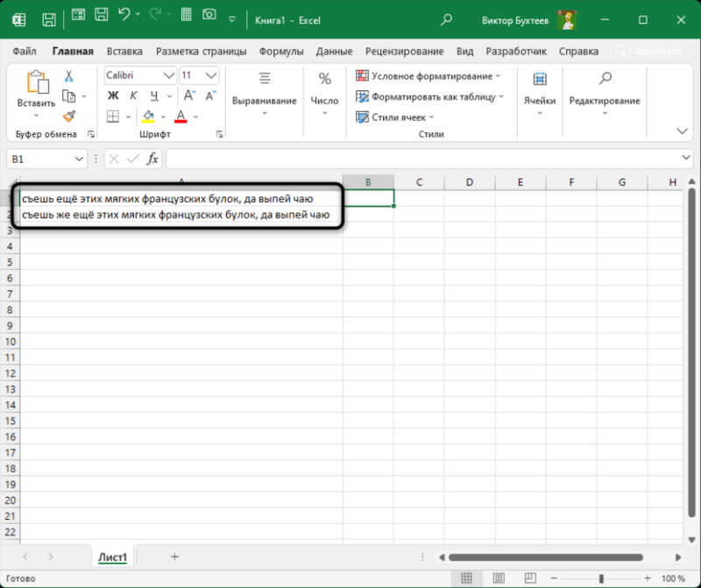Open the Файл menu
The width and height of the screenshot is (701, 588).
25,52
